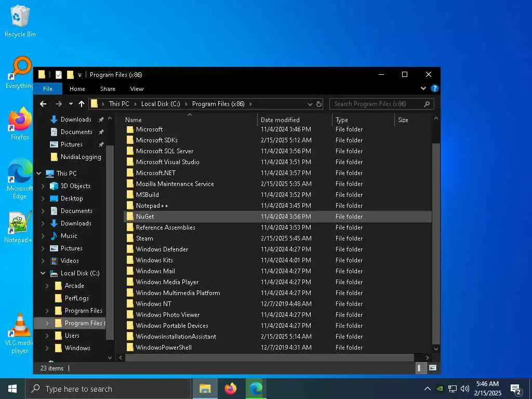532x399 pixels.
Task: Click navigation pane vertical scrollbar
Action: [x=110, y=242]
